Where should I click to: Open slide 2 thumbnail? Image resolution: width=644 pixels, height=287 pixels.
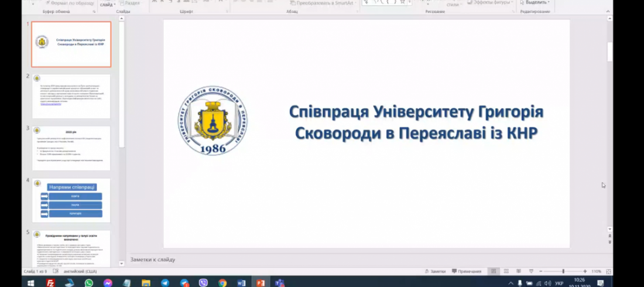pyautogui.click(x=71, y=97)
